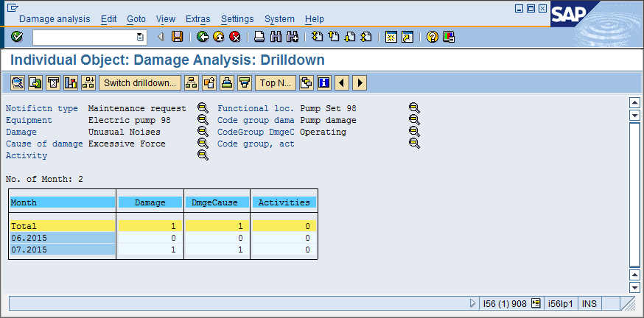The image size is (644, 318).
Task: Click the magnifier beside Notifictn type
Action: pyautogui.click(x=203, y=108)
